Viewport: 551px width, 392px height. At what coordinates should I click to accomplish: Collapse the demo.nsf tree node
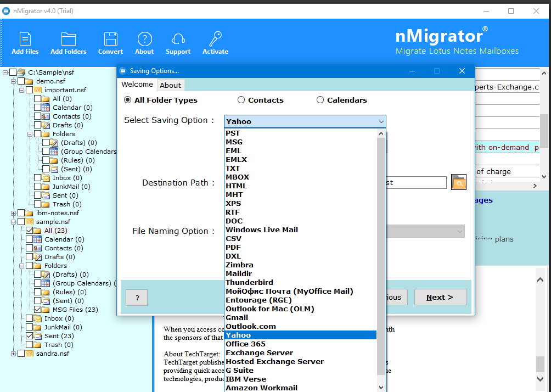(13, 81)
